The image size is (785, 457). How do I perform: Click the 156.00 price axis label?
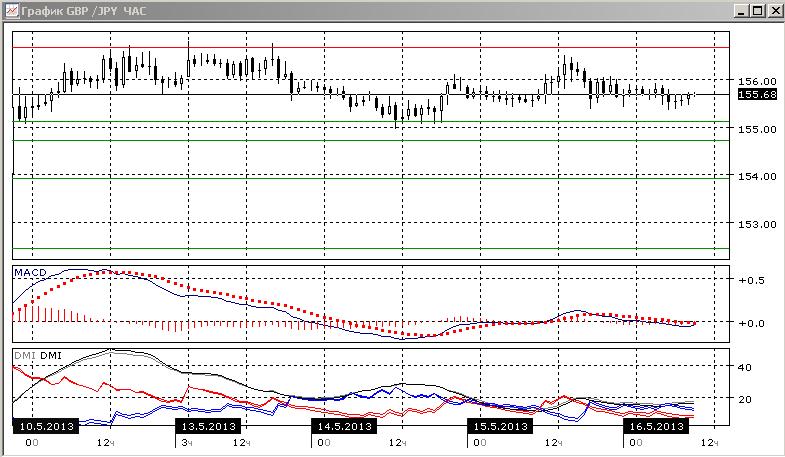(x=757, y=81)
